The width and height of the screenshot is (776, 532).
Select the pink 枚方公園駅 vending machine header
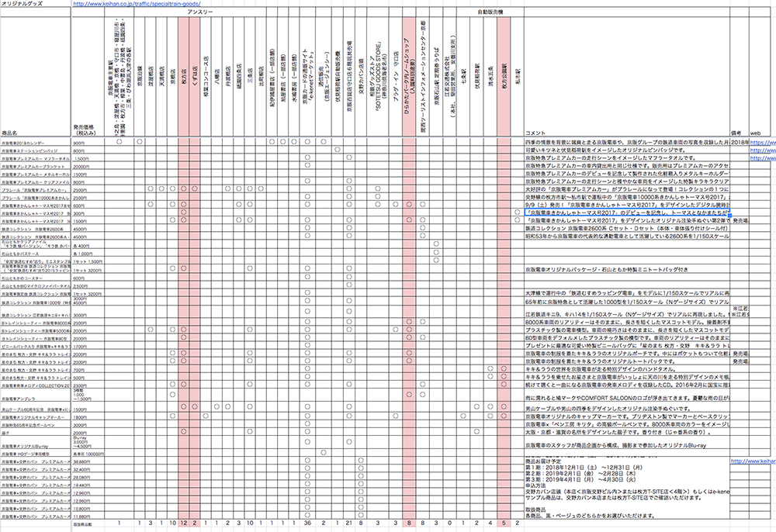504,78
